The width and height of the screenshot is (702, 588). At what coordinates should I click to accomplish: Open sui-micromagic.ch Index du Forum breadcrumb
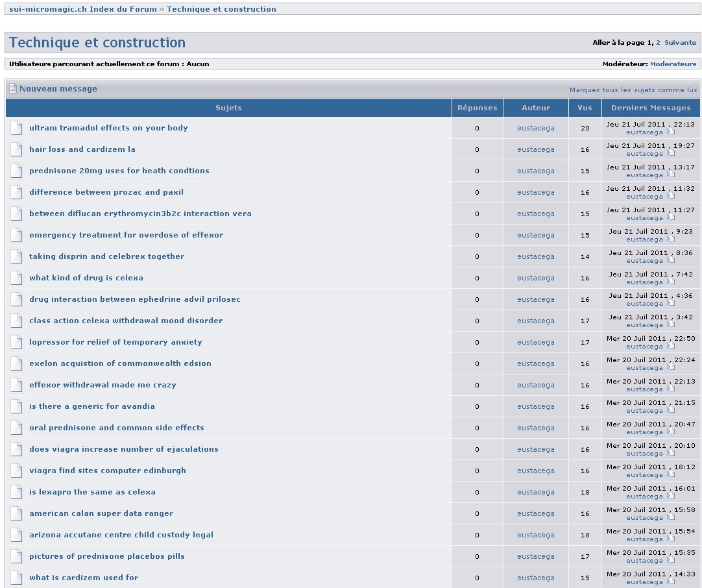tap(83, 9)
